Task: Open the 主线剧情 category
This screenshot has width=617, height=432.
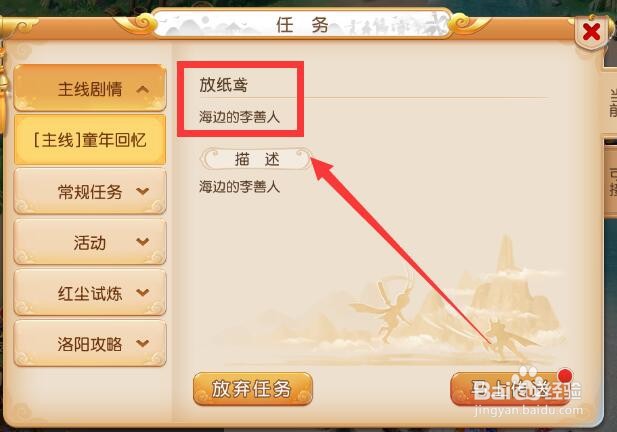Action: pyautogui.click(x=90, y=88)
